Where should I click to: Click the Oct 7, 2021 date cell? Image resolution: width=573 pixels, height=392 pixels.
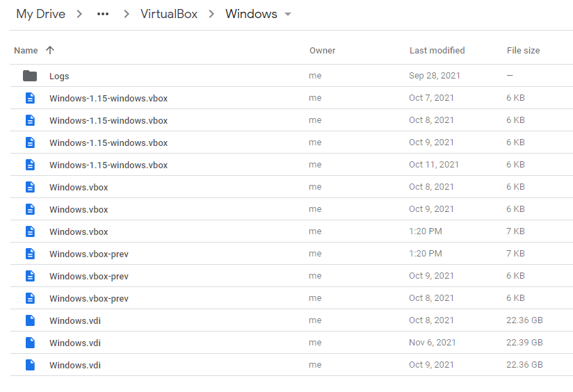click(431, 97)
